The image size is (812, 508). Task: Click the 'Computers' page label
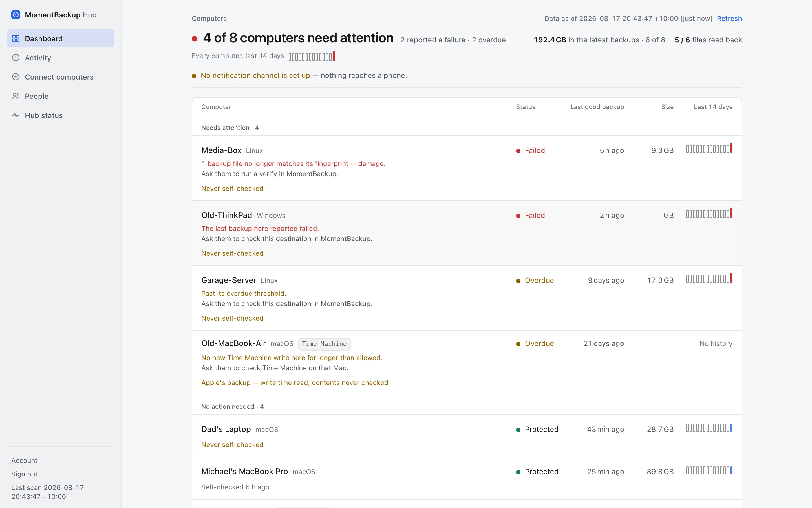coord(209,18)
